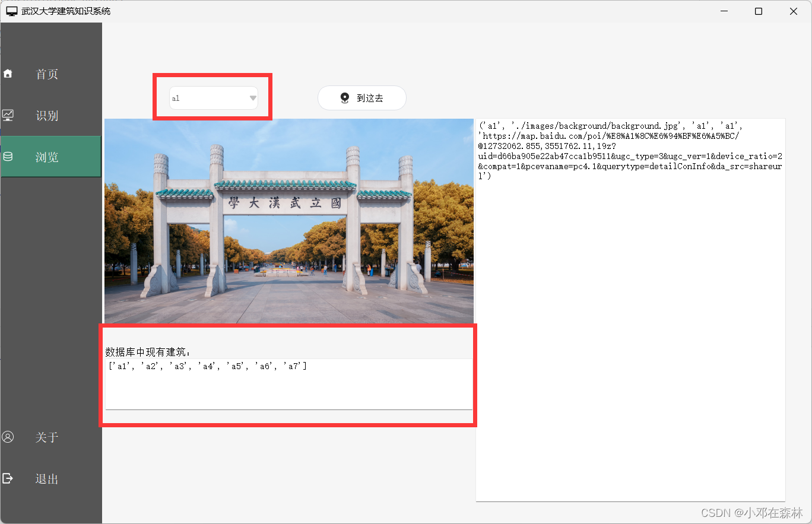
Task: Click the 到这去 button
Action: pyautogui.click(x=362, y=98)
